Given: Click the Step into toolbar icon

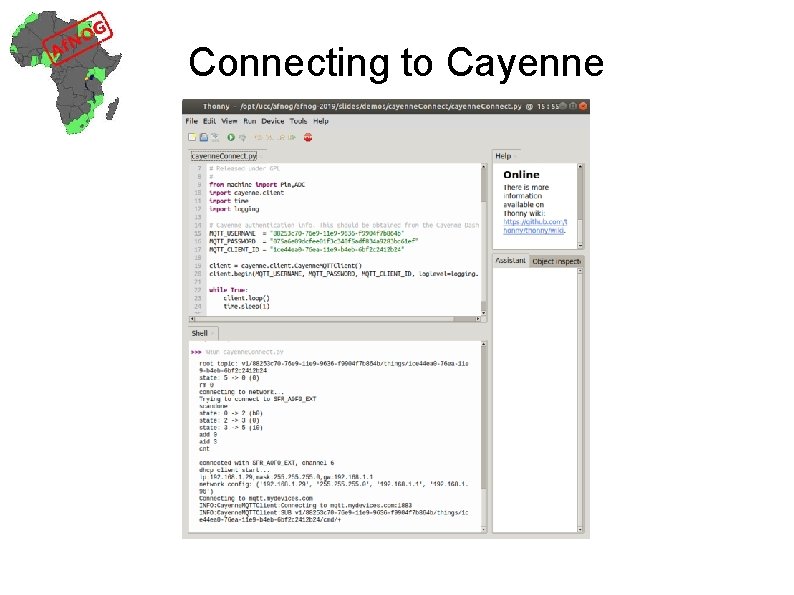Looking at the screenshot, I should pos(269,137).
